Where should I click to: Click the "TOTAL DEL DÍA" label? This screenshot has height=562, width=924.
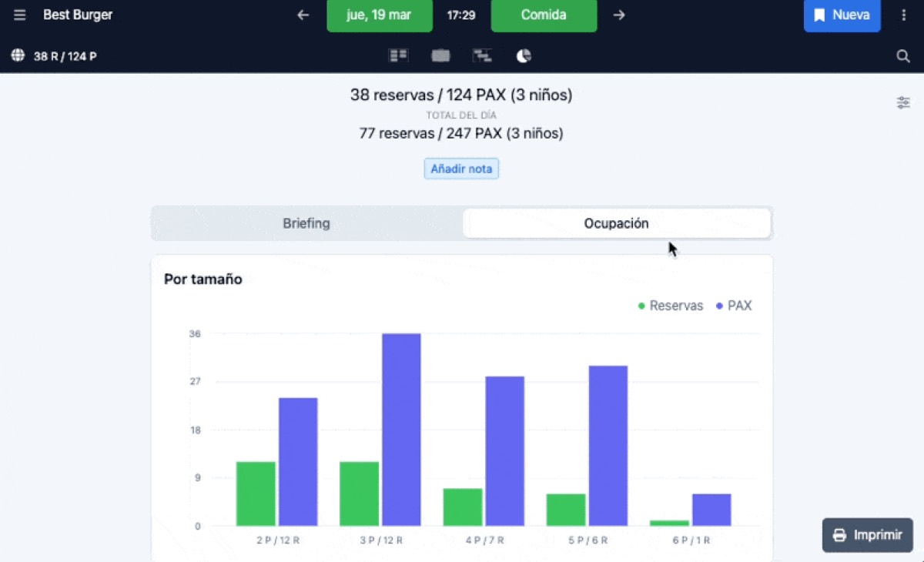[x=461, y=115]
